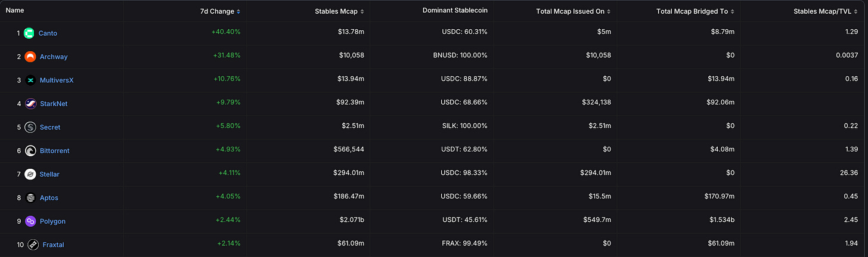The width and height of the screenshot is (868, 257).
Task: Open the Polygon chain link
Action: [x=52, y=221]
